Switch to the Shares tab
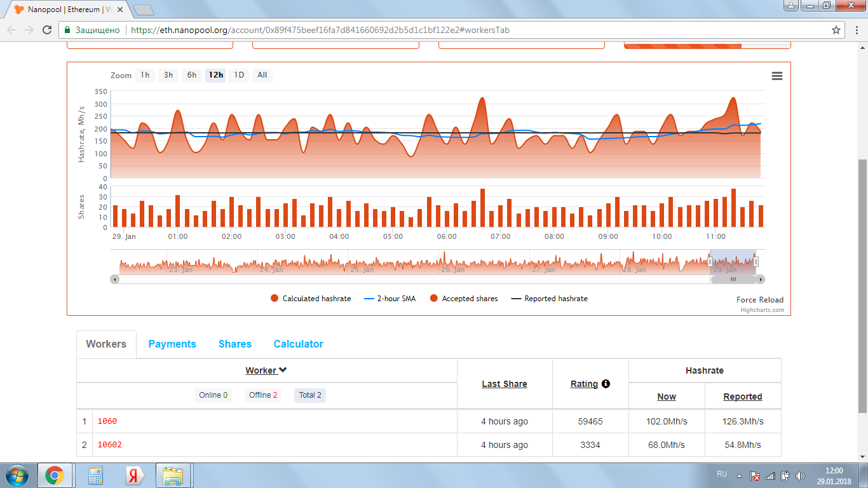868x488 pixels. [x=235, y=344]
